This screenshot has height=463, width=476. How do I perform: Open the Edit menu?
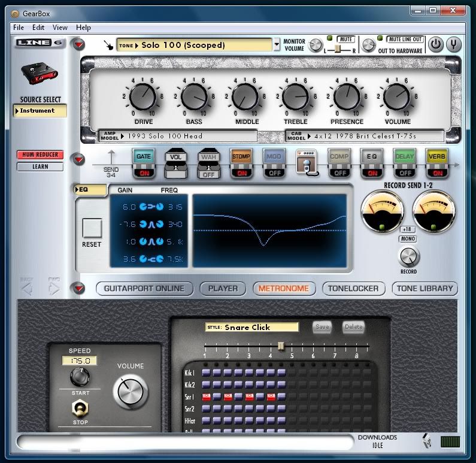point(38,28)
